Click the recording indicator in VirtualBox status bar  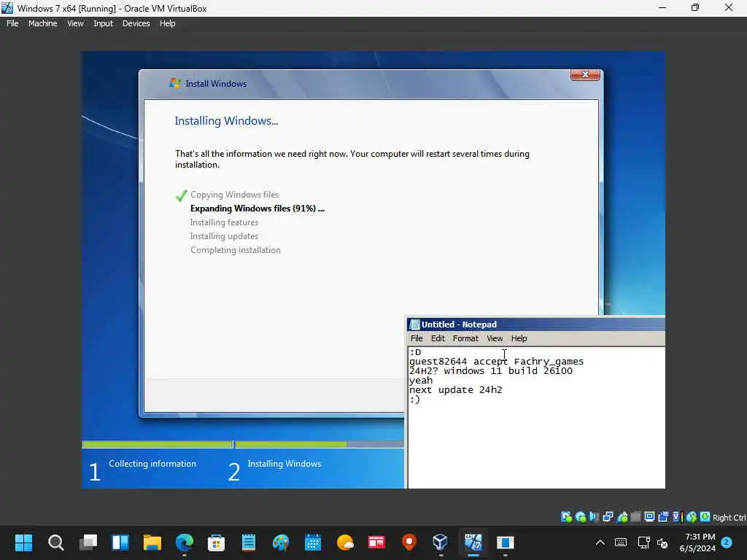[663, 517]
